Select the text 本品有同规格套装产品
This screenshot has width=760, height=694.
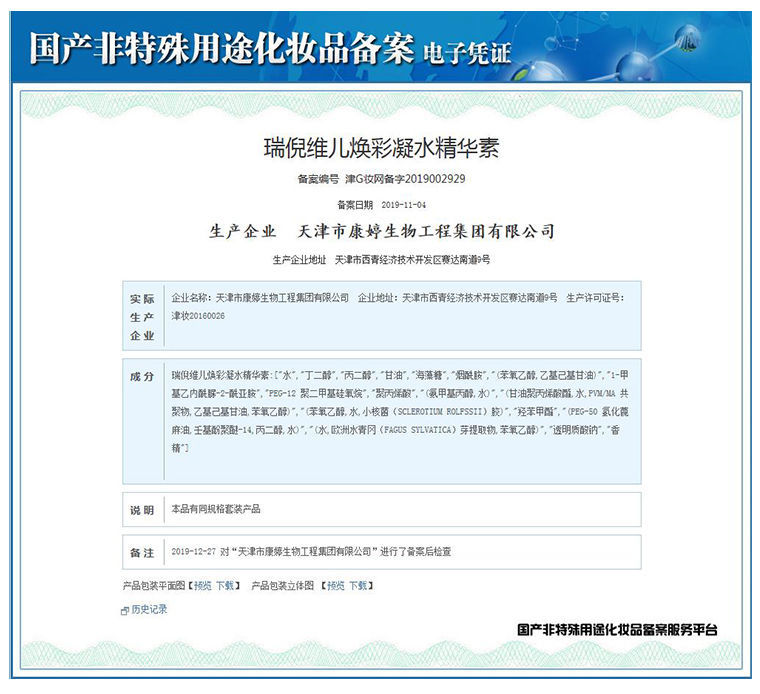(x=216, y=509)
